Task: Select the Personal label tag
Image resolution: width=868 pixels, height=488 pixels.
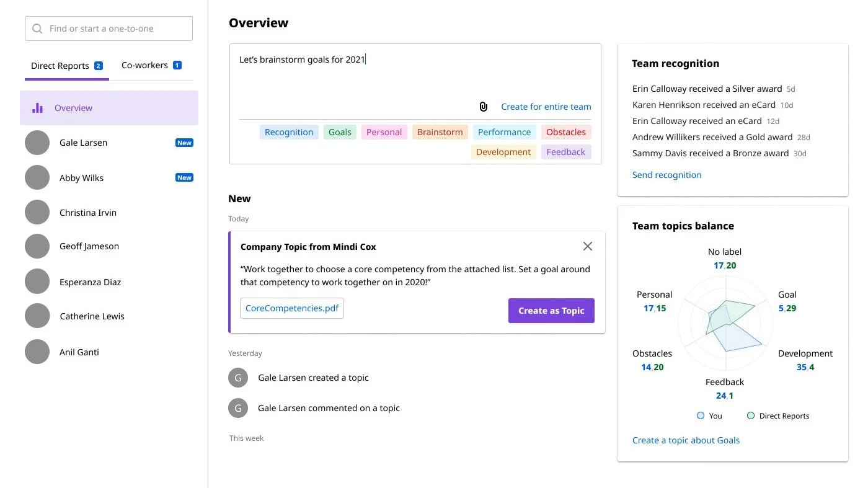Action: pyautogui.click(x=384, y=132)
